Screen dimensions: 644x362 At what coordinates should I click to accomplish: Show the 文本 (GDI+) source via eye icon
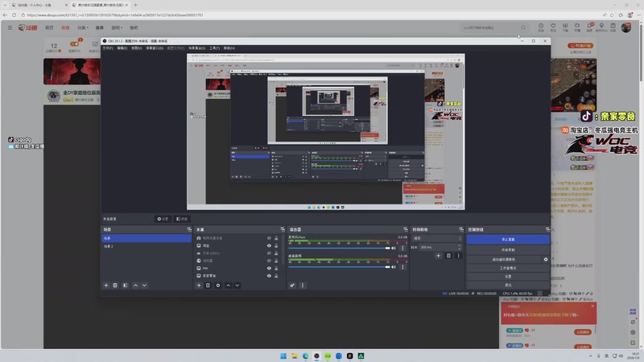pyautogui.click(x=269, y=253)
